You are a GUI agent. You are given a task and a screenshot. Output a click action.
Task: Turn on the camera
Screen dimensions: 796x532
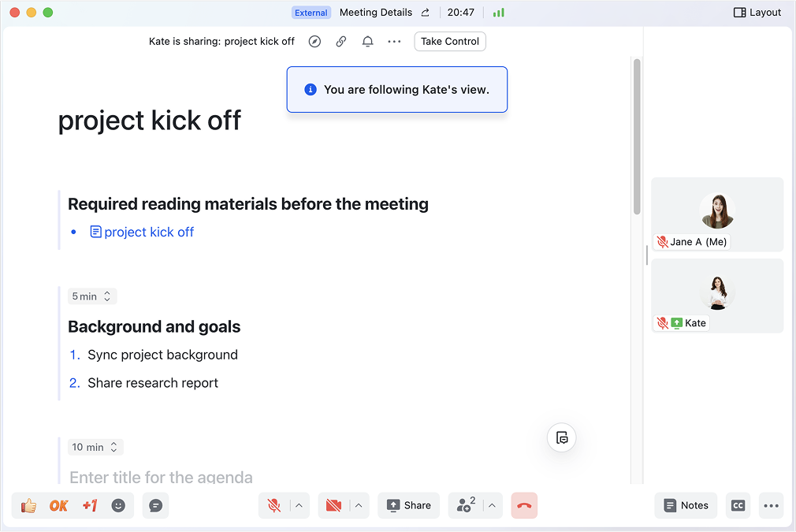point(333,506)
